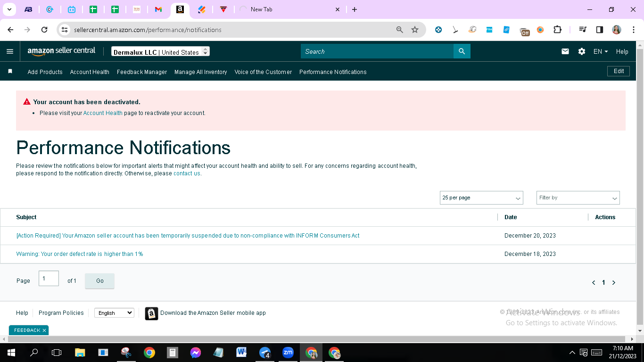Click the extension icon with Off badge

(524, 31)
